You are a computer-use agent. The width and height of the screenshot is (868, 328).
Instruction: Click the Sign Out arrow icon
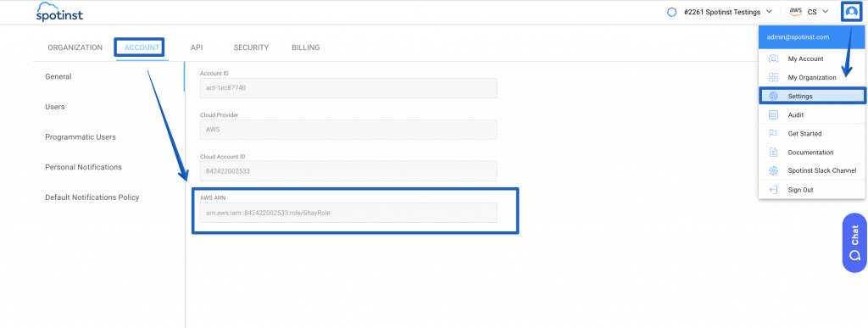click(x=773, y=190)
